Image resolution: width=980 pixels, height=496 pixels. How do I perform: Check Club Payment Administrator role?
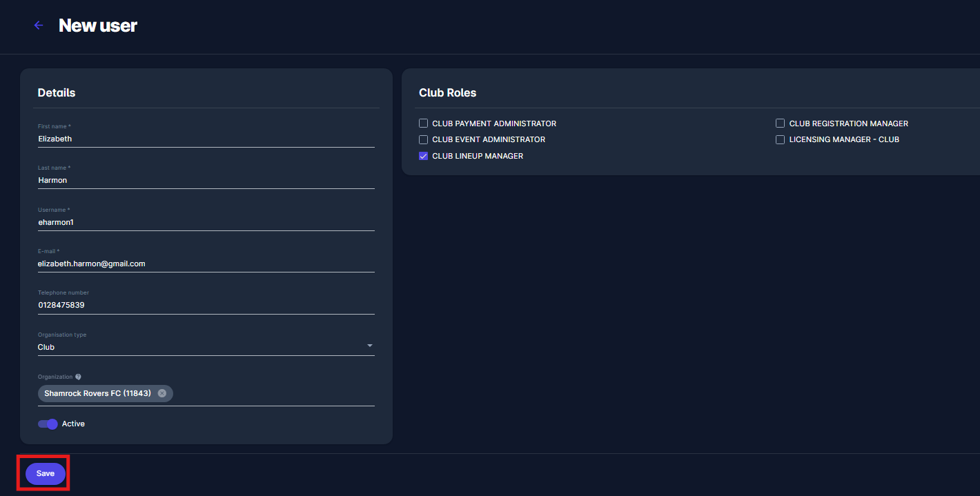(423, 123)
